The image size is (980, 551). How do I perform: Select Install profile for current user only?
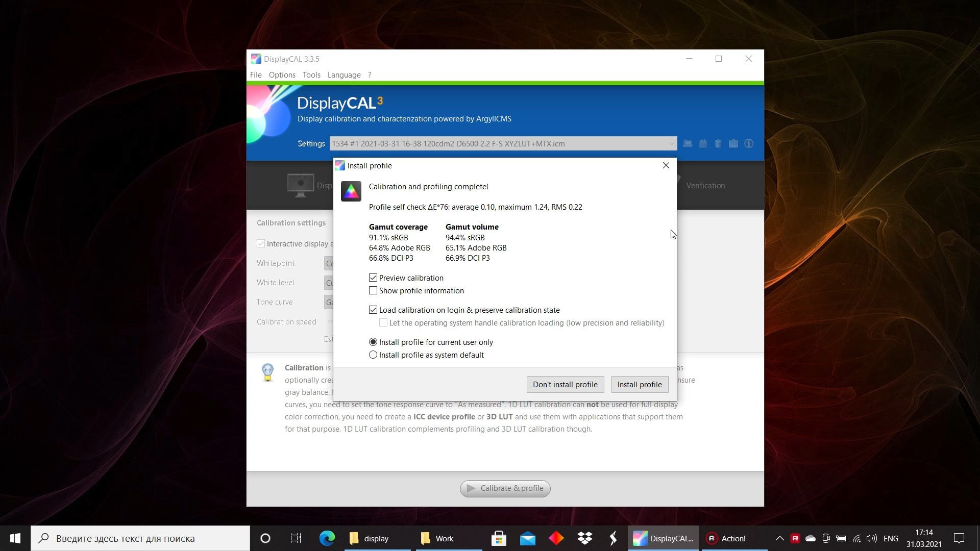pos(373,342)
